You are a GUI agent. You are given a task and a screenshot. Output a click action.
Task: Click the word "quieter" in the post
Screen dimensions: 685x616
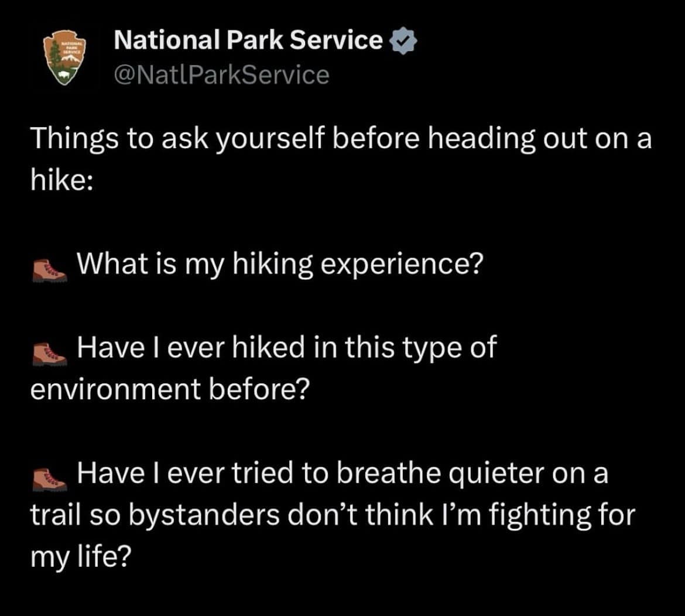(488, 473)
